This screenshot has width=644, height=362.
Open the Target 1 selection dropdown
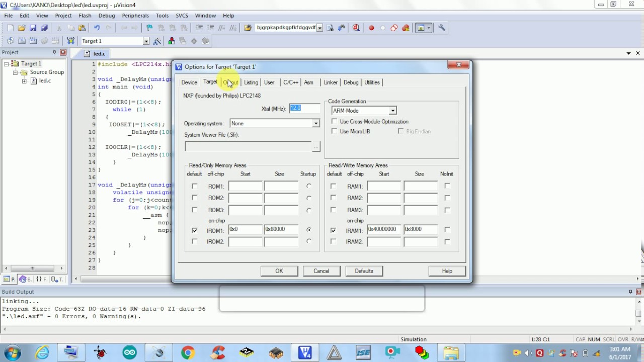pyautogui.click(x=146, y=41)
